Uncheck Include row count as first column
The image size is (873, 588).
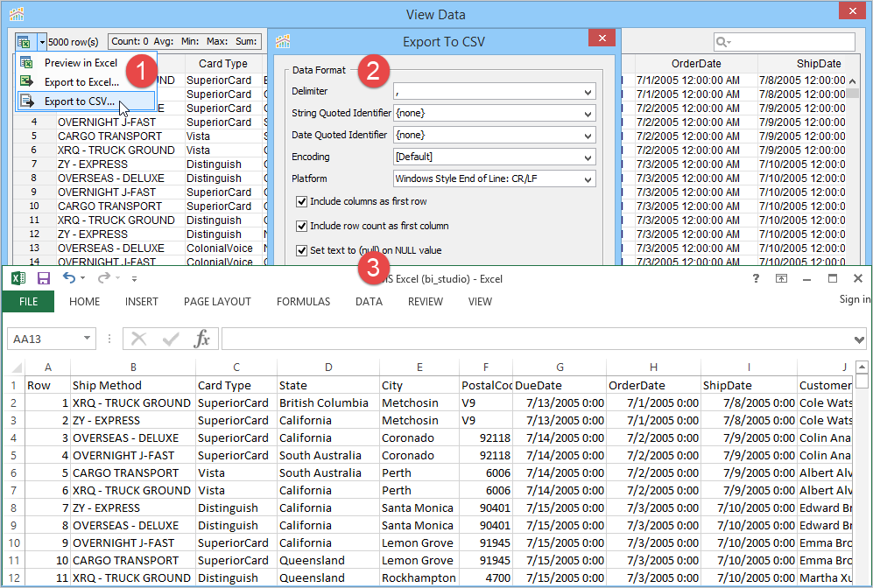tap(302, 226)
